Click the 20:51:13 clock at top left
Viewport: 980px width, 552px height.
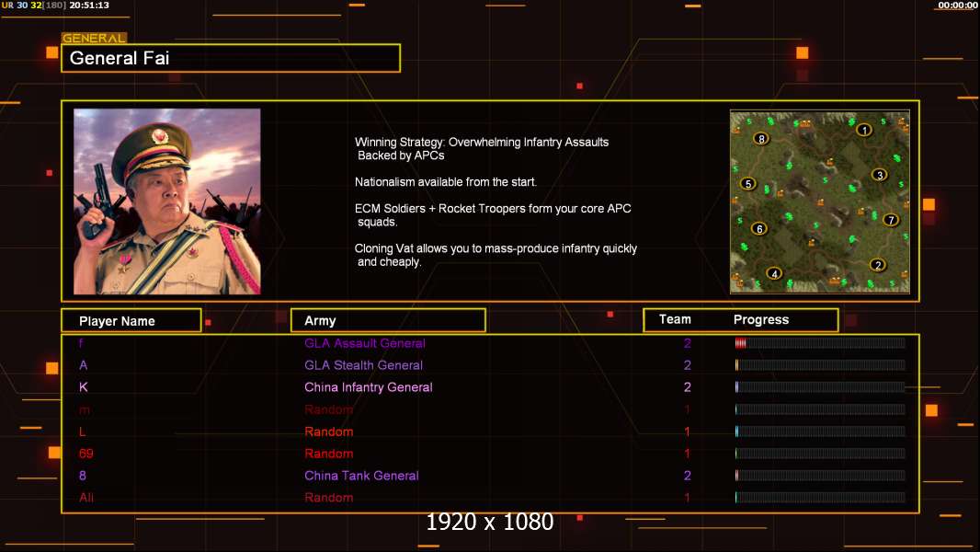click(89, 5)
